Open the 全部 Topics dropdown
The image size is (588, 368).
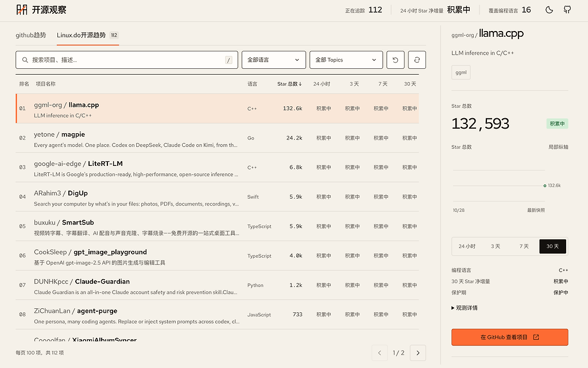click(346, 60)
